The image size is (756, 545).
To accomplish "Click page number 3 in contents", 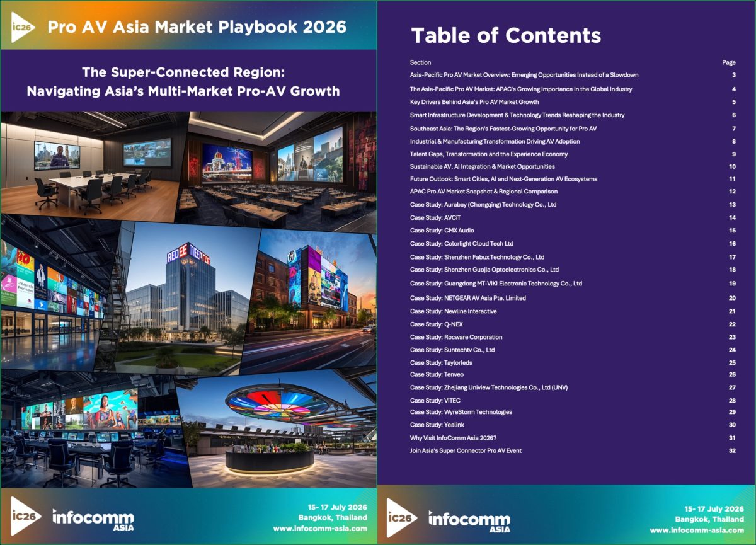I will click(734, 75).
